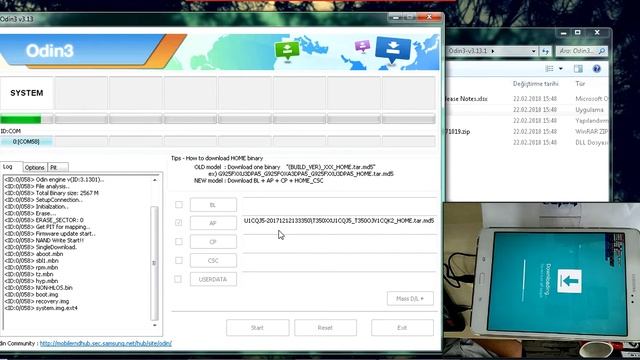Maximize the Explorer window

click(x=578, y=32)
